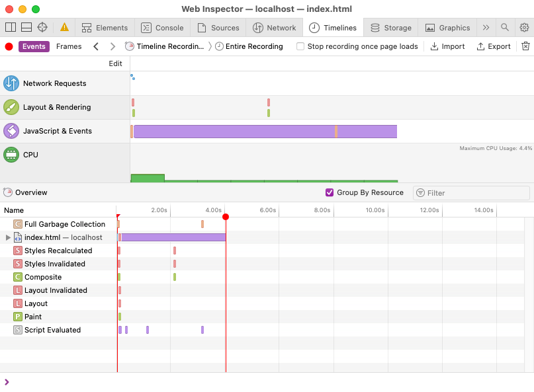Uncheck Group By Resource
The width and height of the screenshot is (534, 392).
[x=329, y=192]
